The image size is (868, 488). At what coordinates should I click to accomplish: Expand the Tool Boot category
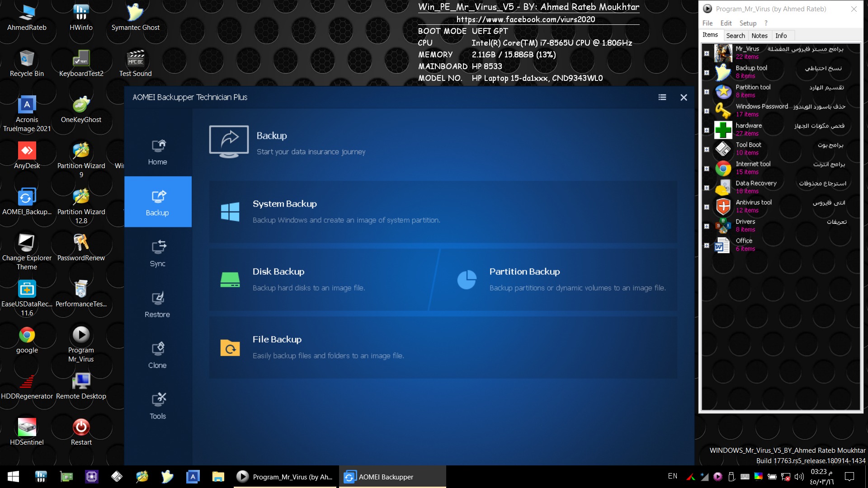point(707,149)
